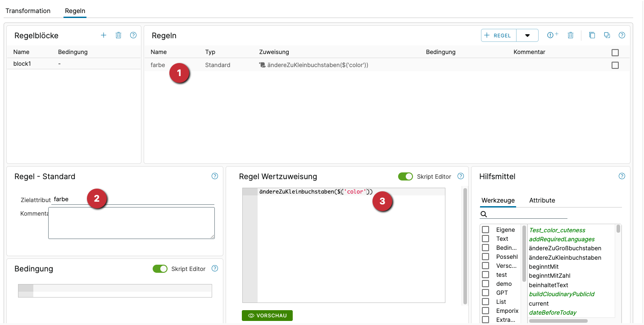This screenshot has width=644, height=325.
Task: Open help for Regel Wertzuweisung panel
Action: (461, 176)
